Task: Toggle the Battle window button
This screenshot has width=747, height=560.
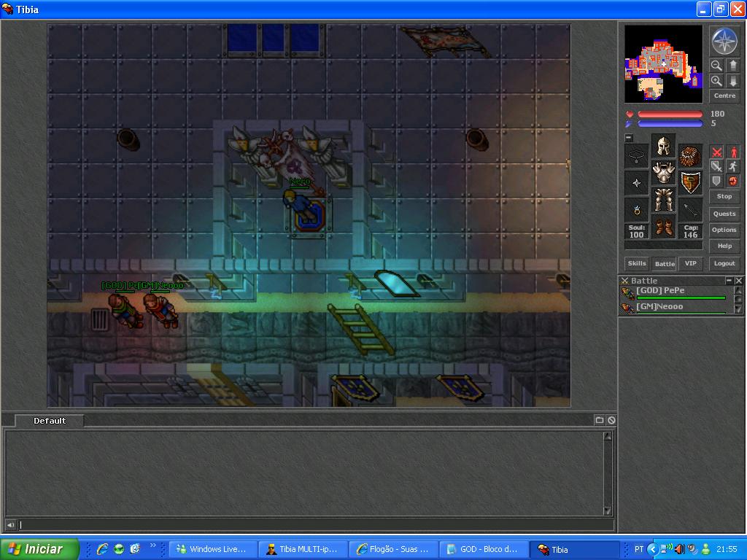Action: click(665, 263)
